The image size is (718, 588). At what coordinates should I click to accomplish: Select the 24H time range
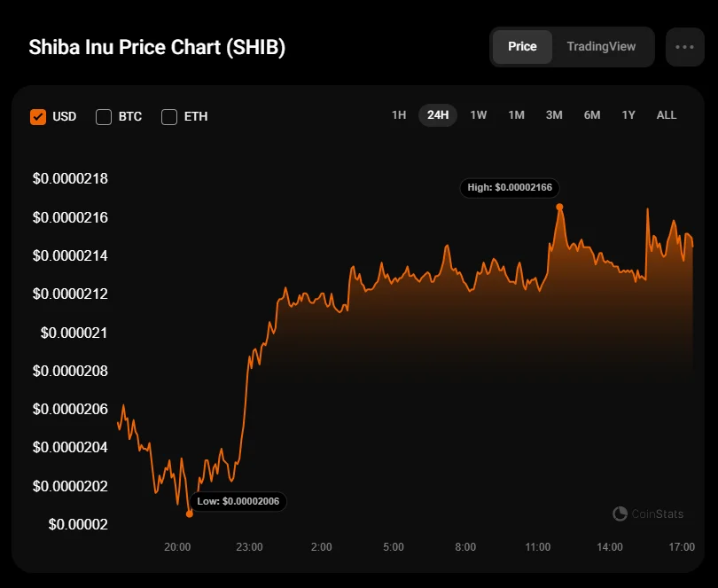pyautogui.click(x=438, y=115)
